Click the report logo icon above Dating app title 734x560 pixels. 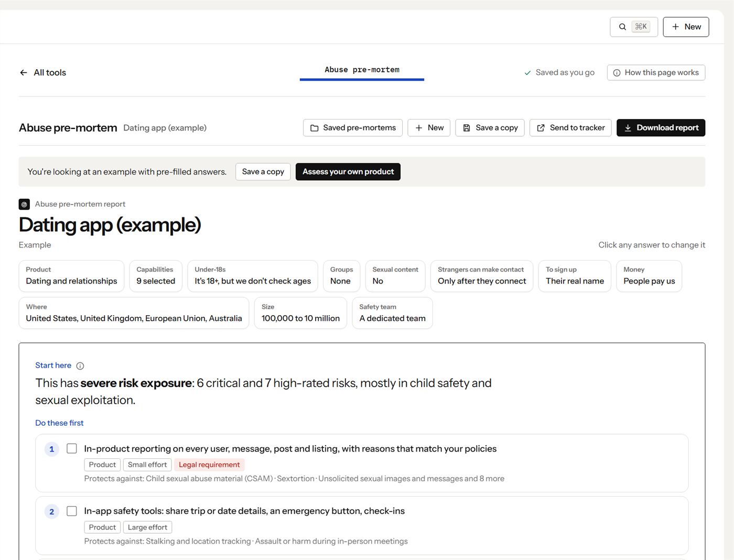[x=24, y=204]
